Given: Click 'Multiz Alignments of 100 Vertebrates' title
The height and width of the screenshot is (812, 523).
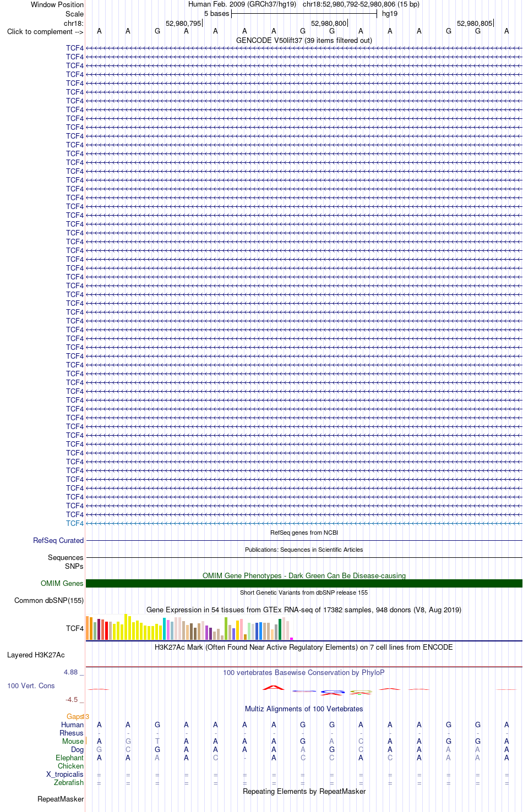Looking at the screenshot, I should pyautogui.click(x=304, y=709).
